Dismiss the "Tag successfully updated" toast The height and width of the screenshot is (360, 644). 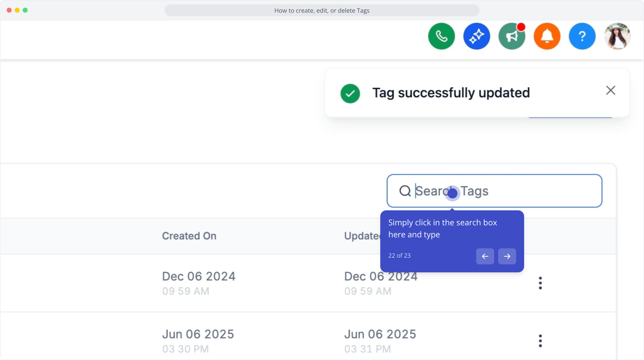pos(610,90)
